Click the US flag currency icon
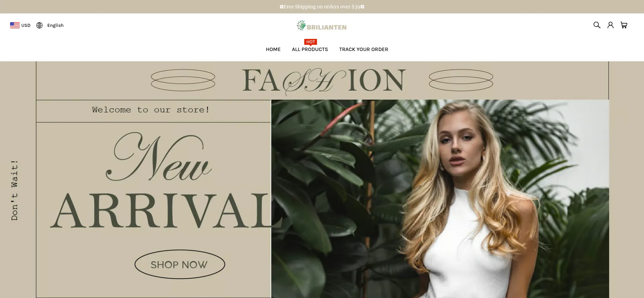This screenshot has width=644, height=298. (15, 25)
